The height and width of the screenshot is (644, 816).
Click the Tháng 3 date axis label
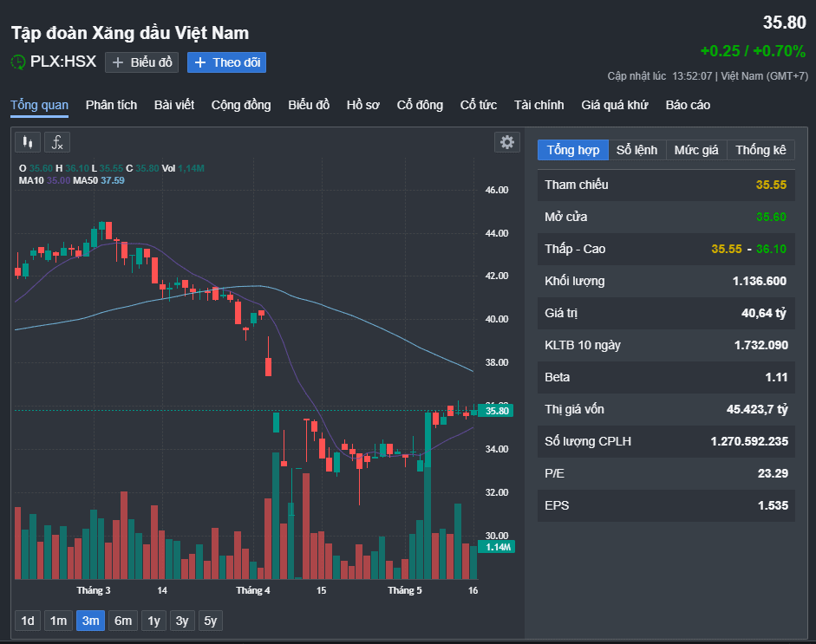94,590
